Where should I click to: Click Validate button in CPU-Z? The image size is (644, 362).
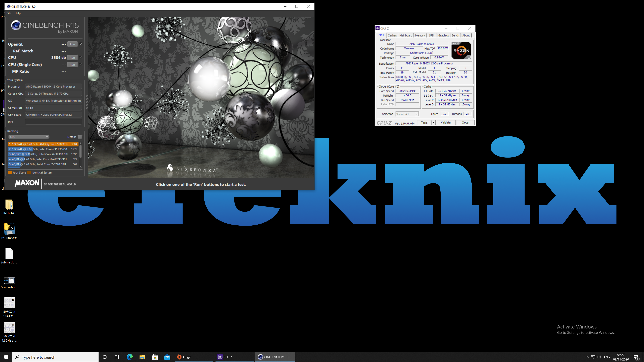click(445, 123)
